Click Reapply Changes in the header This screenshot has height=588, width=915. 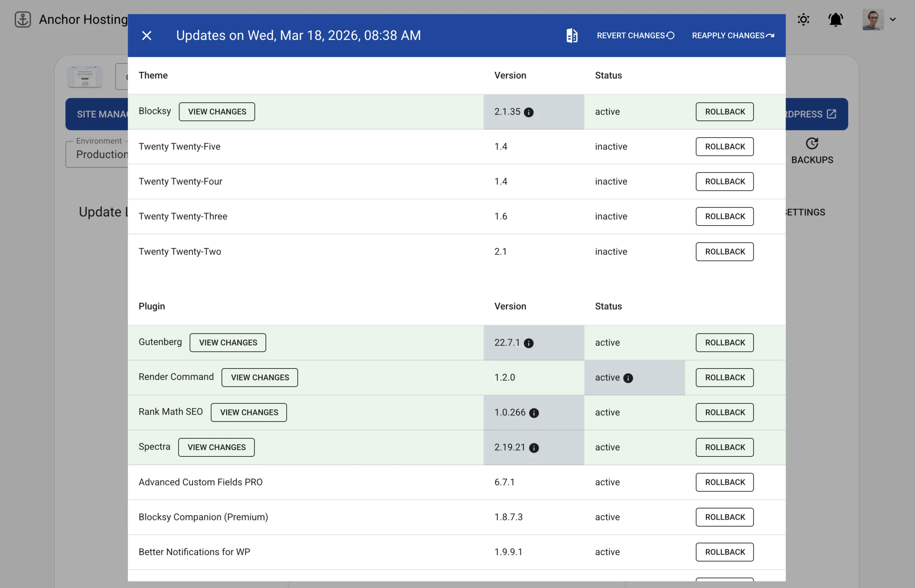click(x=732, y=35)
